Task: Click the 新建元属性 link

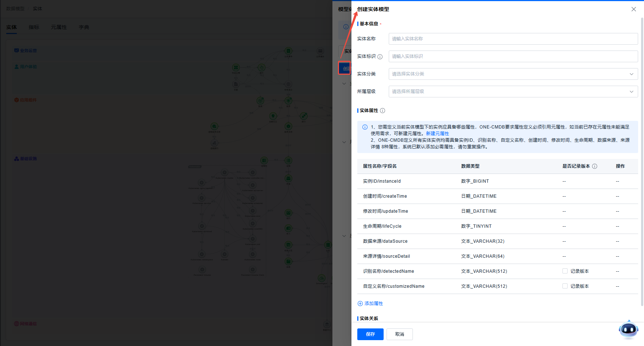Action: (437, 134)
